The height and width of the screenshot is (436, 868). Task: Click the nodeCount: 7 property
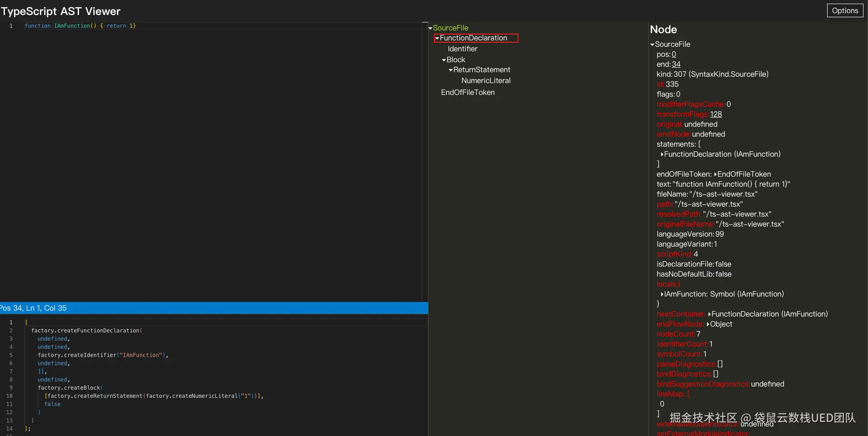(678, 334)
